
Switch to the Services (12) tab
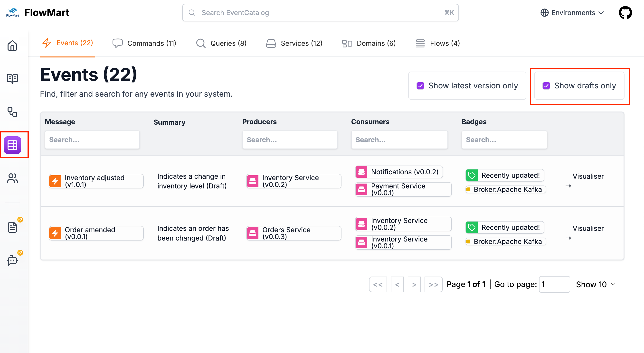(294, 43)
